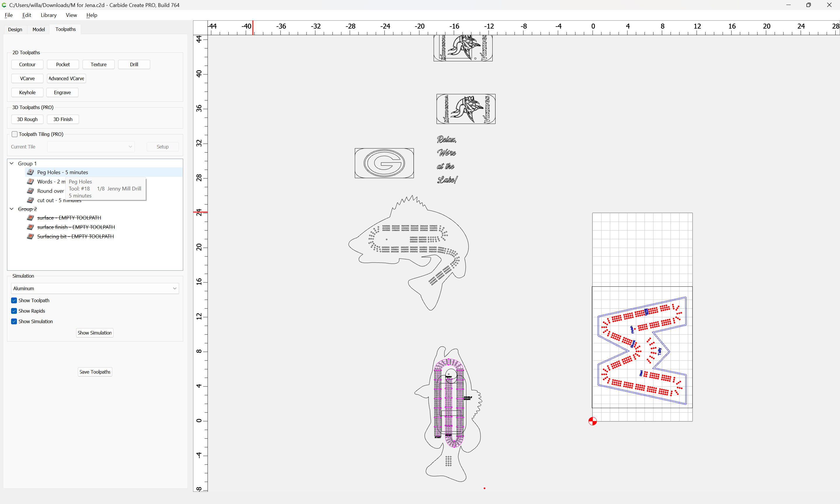Click the Advanced VCarve button

point(66,78)
